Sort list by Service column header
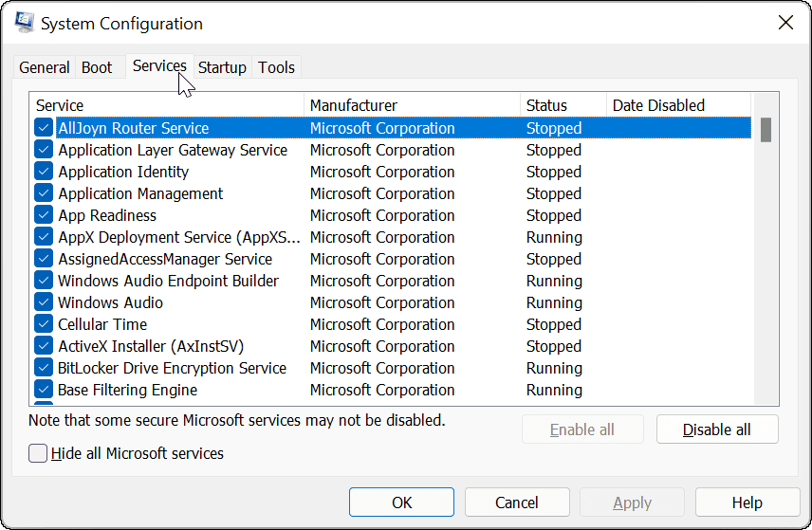Screen dimensions: 812x530 click(x=167, y=105)
